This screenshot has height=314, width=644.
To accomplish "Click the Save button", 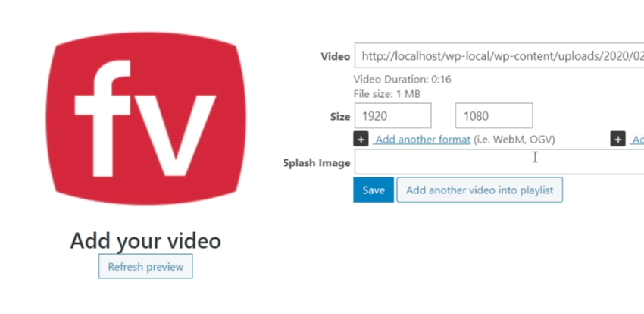I will pyautogui.click(x=374, y=190).
